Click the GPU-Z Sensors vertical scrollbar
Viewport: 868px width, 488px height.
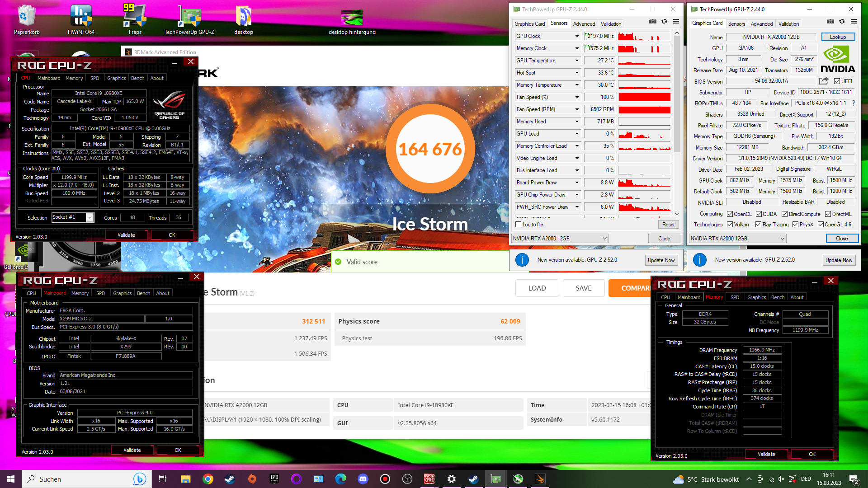click(677, 123)
